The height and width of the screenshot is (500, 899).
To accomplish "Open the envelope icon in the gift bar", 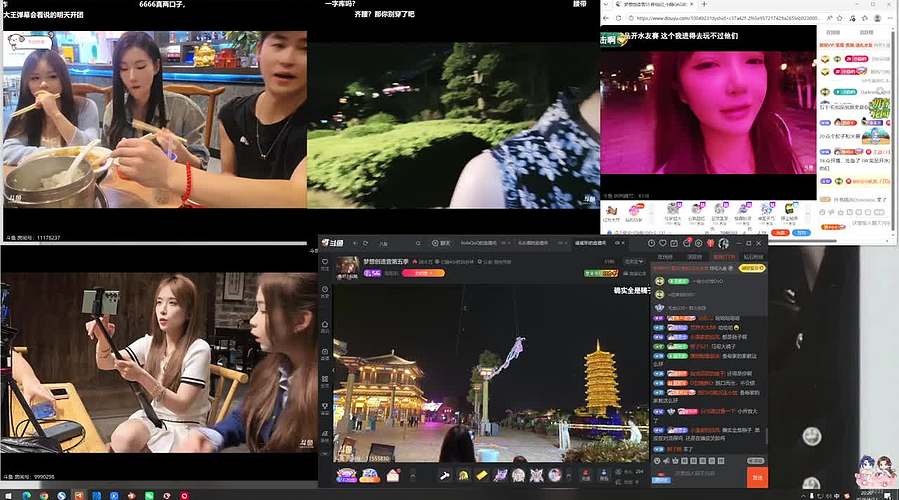I will click(x=393, y=475).
